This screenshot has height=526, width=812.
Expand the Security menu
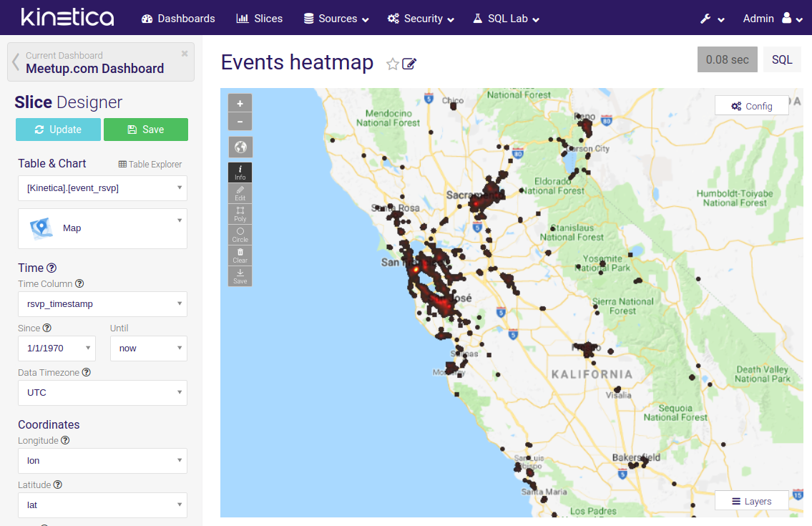click(x=421, y=19)
